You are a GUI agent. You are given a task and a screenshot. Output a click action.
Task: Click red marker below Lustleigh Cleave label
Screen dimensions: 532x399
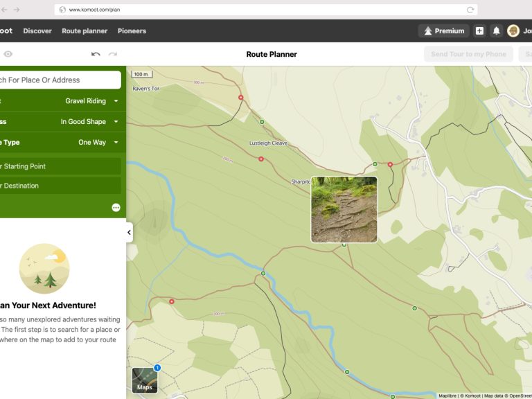tap(261, 159)
